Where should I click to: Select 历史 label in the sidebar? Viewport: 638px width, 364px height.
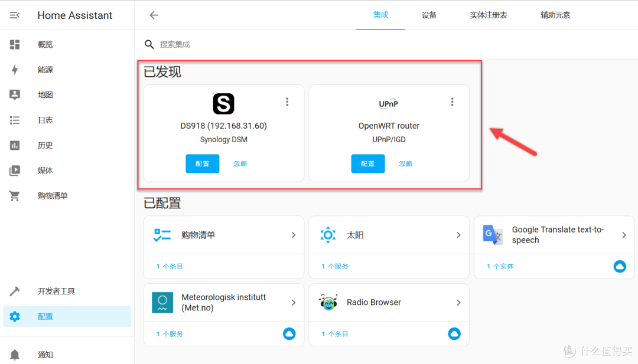point(45,145)
